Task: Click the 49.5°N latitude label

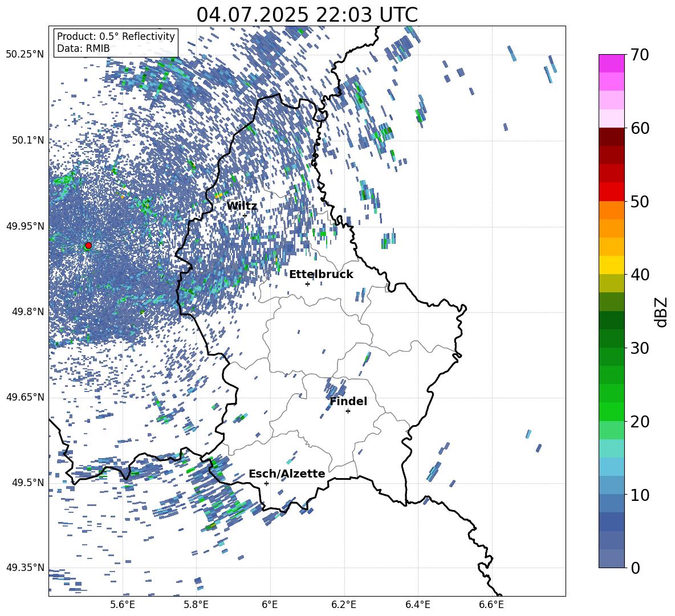Action: pos(28,483)
